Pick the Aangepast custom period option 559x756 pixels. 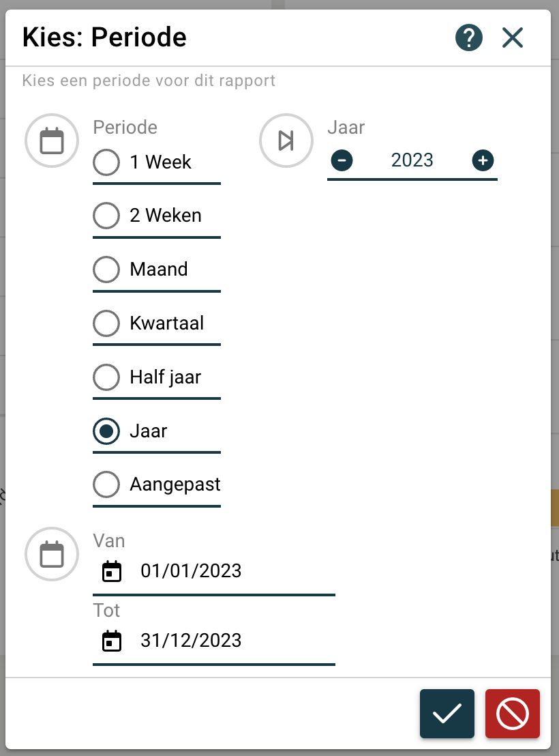pyautogui.click(x=106, y=484)
